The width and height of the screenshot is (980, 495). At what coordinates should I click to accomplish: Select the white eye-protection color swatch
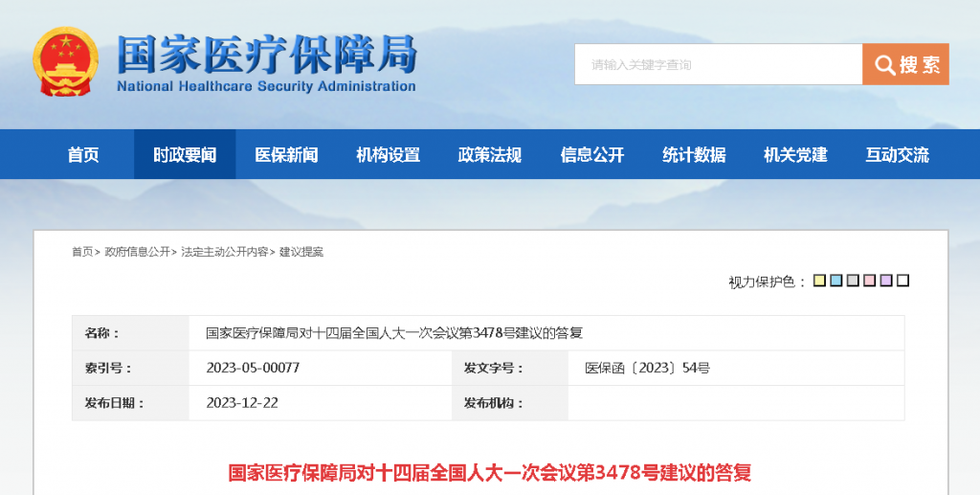(902, 281)
